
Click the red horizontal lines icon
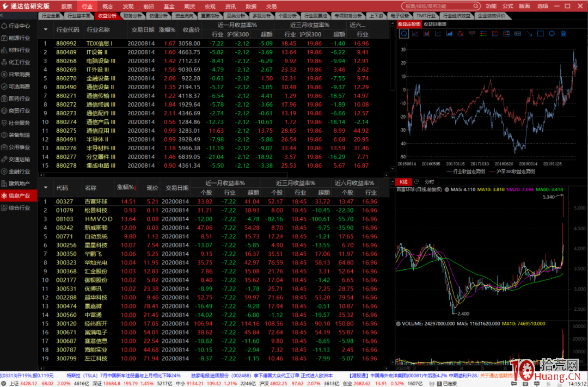[494, 34]
